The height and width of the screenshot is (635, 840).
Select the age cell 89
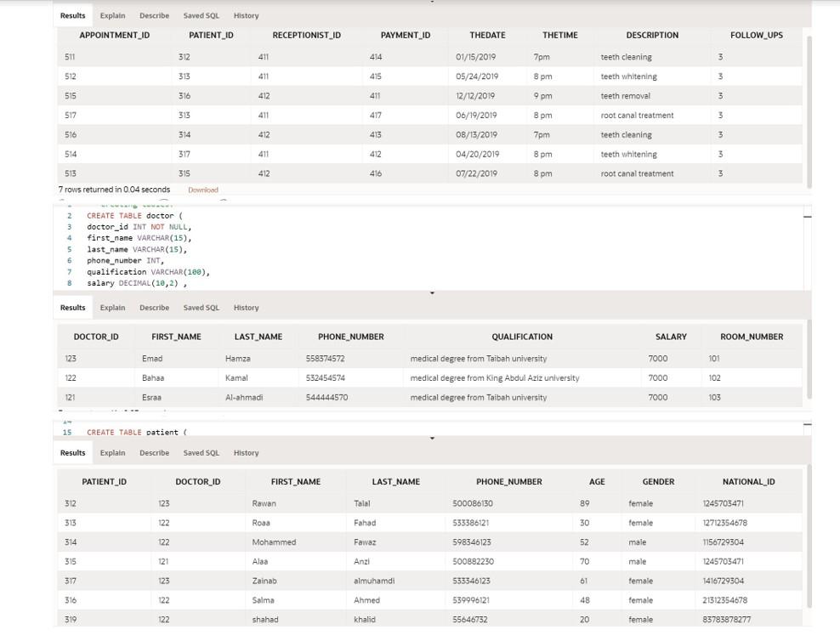point(584,503)
